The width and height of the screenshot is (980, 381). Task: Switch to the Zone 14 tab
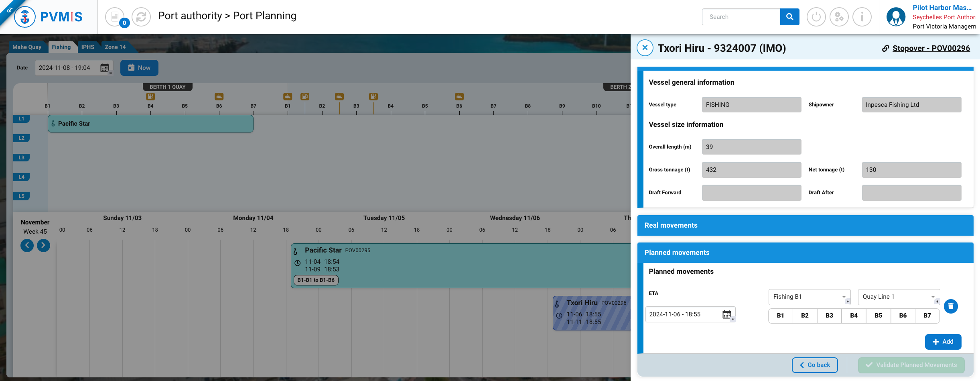(x=115, y=47)
